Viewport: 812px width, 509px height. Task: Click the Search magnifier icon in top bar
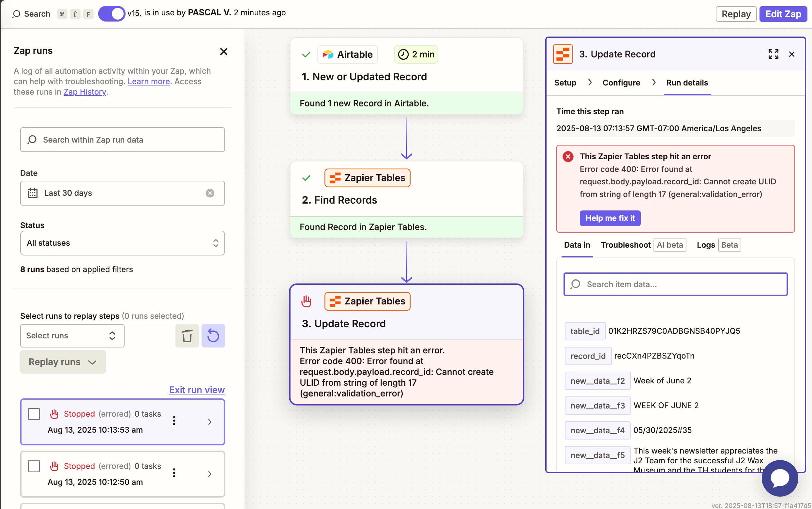point(16,14)
